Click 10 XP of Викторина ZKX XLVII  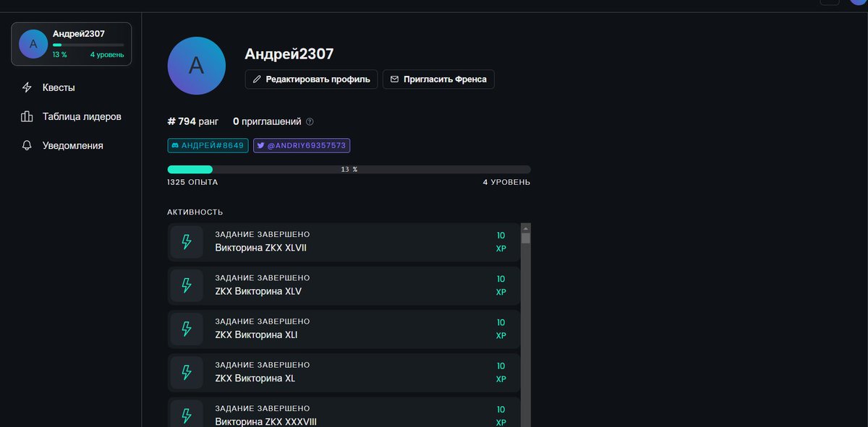point(501,242)
